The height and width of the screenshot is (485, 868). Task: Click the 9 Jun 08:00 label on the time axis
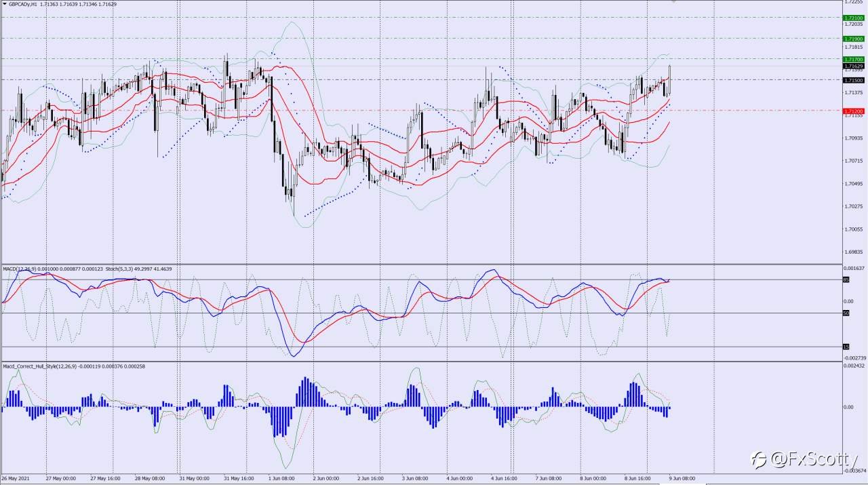(682, 478)
